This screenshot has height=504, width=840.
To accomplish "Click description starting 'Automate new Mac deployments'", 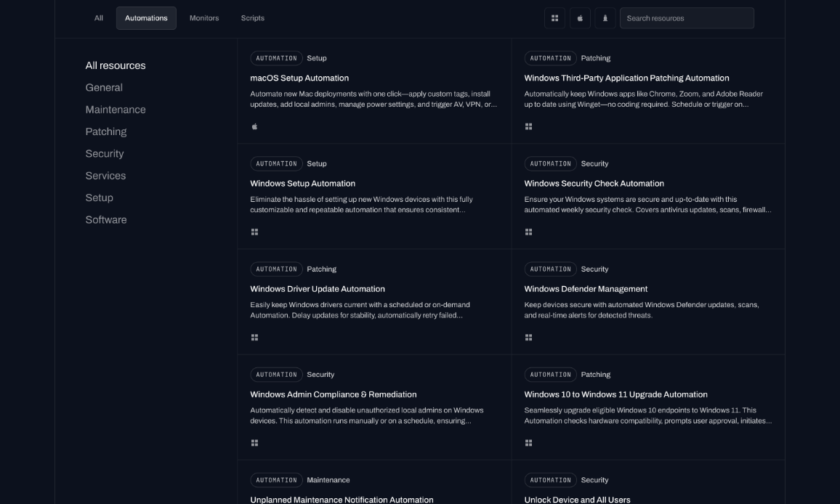I will coord(373,99).
